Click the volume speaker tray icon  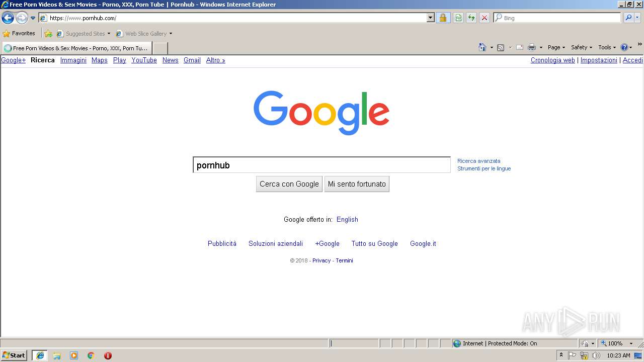[596, 355]
